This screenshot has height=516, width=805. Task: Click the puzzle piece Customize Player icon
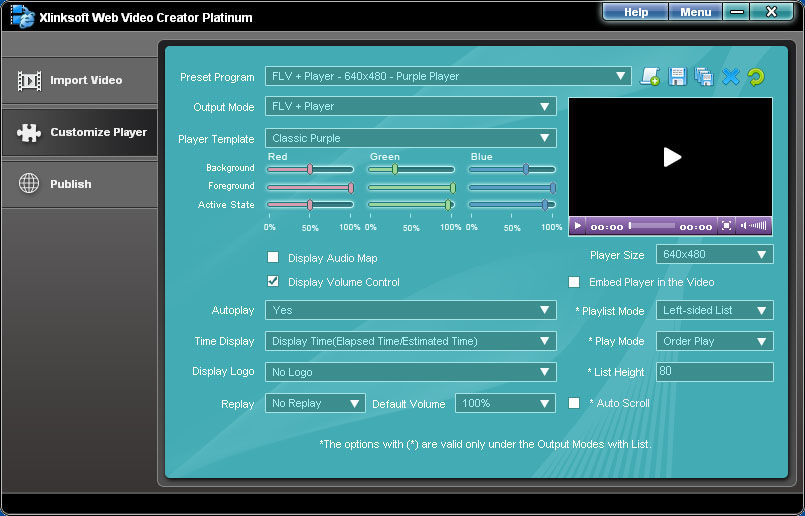(x=29, y=132)
